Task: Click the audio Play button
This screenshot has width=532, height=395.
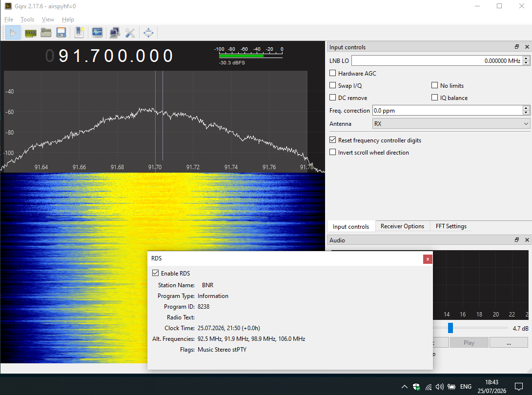Action: click(x=469, y=342)
